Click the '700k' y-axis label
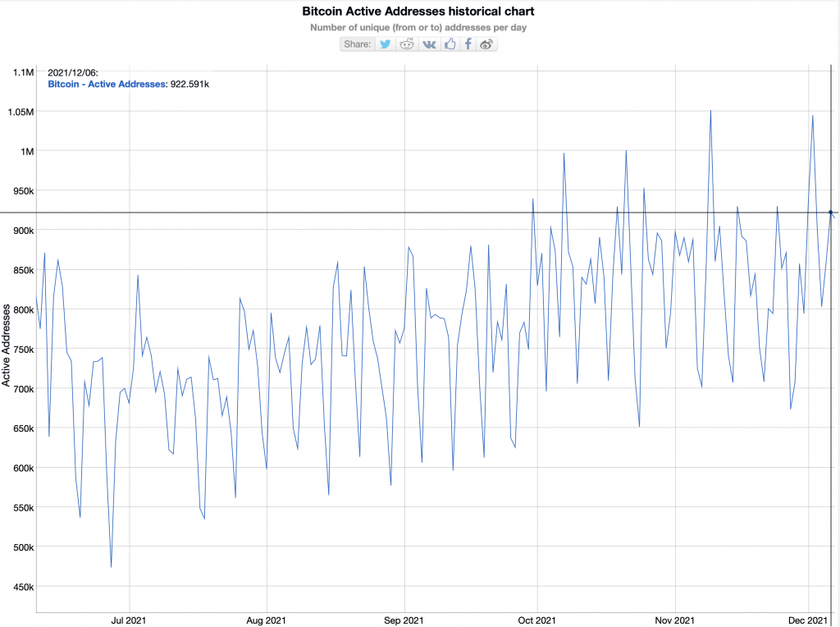The width and height of the screenshot is (840, 627). [22, 390]
